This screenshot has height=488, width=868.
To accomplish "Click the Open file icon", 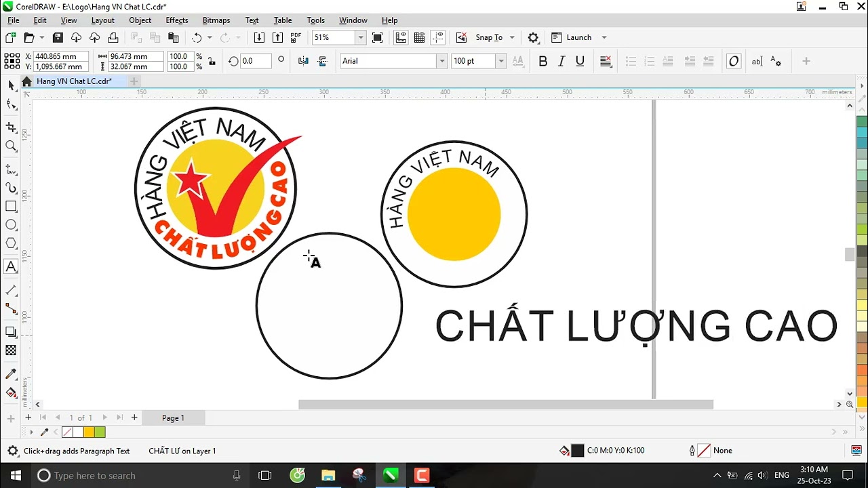I will [29, 37].
